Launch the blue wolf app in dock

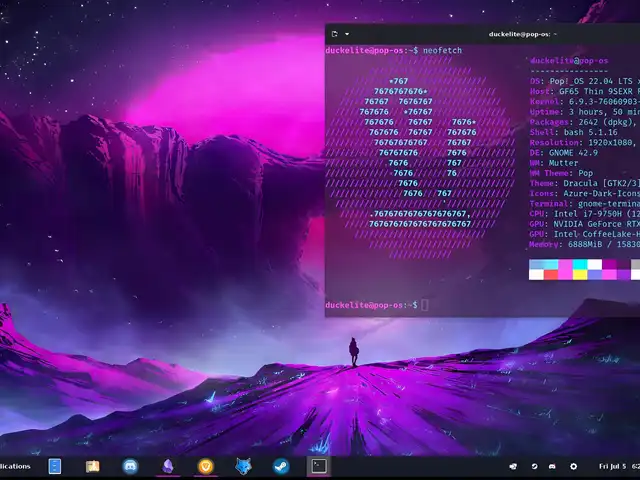(243, 466)
